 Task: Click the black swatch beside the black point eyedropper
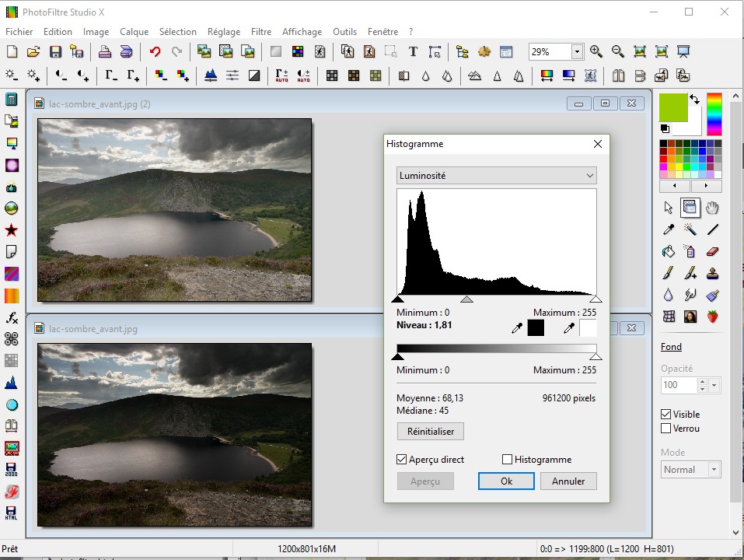pos(536,327)
